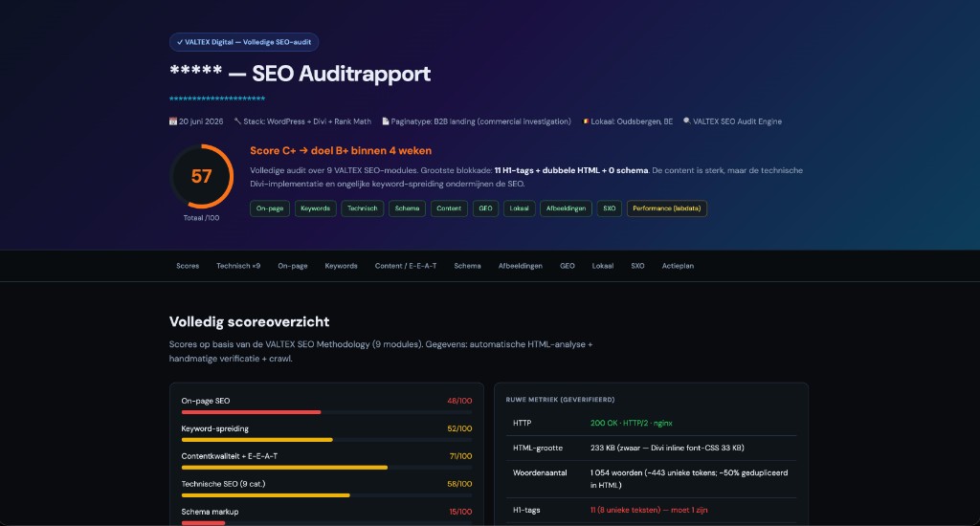The width and height of the screenshot is (980, 526).
Task: Click the Technische SEO (9 cat.) progress bar
Action: [x=266, y=495]
